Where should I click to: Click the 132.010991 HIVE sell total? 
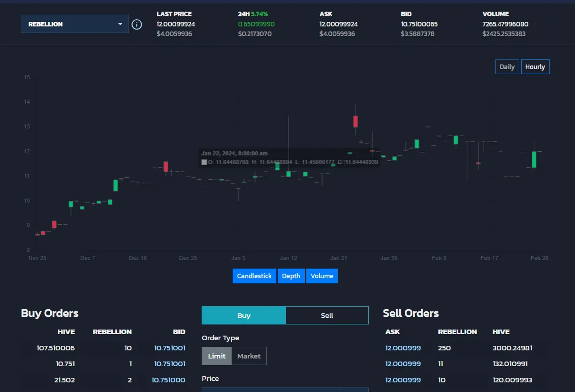pos(510,364)
